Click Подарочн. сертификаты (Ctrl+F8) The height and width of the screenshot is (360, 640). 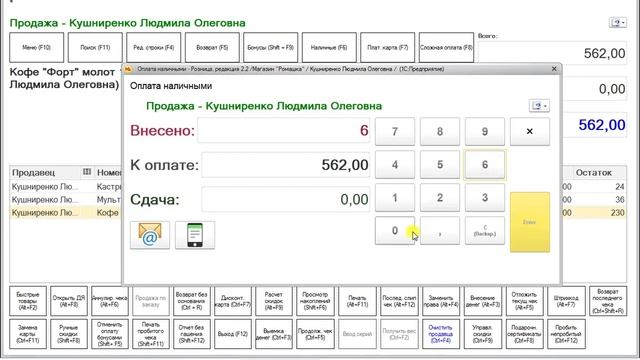click(x=524, y=334)
